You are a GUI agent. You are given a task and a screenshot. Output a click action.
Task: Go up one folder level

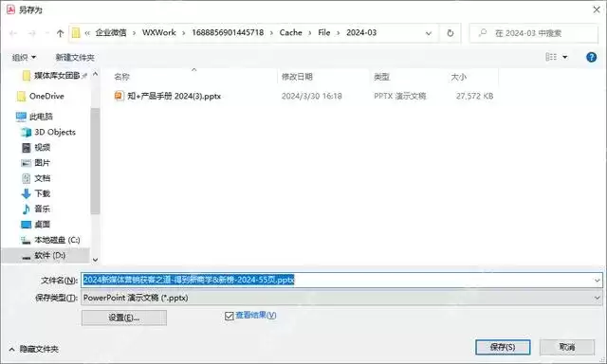[60, 33]
